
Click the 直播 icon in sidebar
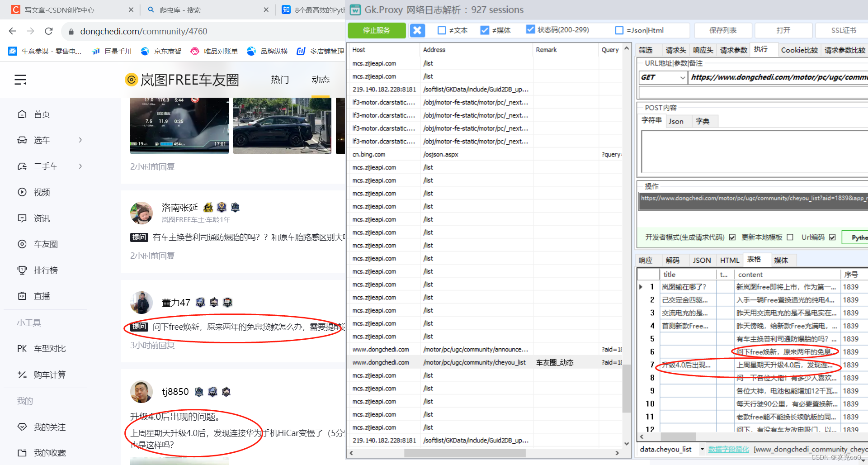tap(22, 296)
